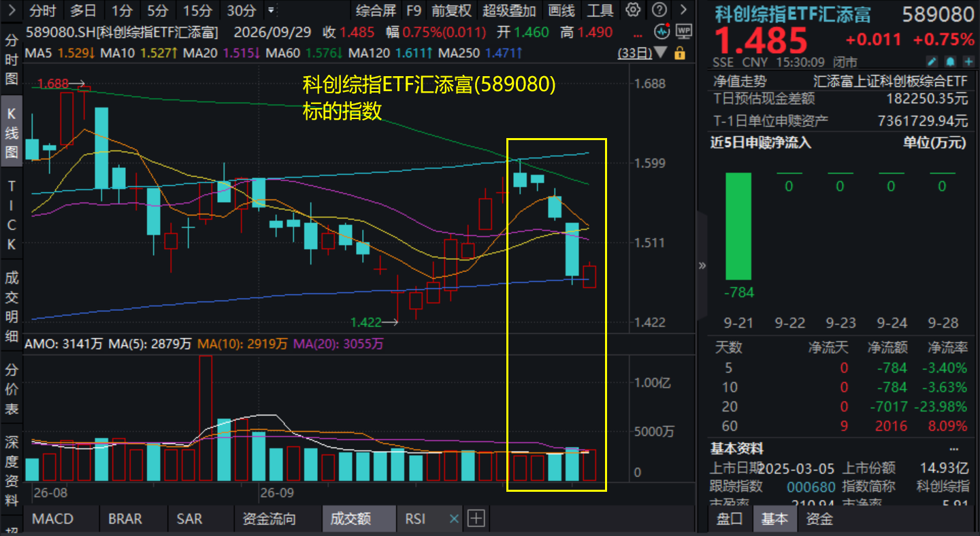Open the 基本 tab in quote panel
This screenshot has height=536, width=980.
(x=774, y=519)
